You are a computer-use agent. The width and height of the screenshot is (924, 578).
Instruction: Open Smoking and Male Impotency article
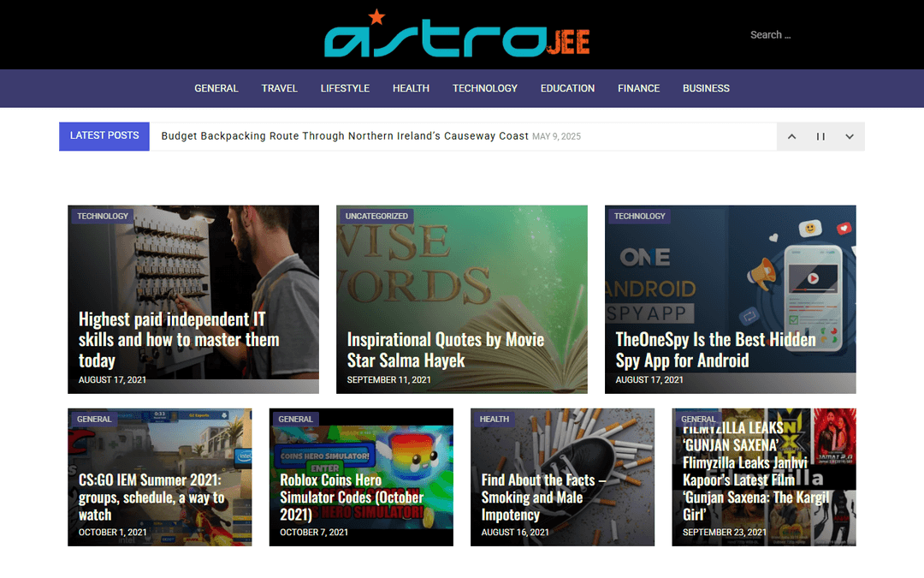pyautogui.click(x=543, y=498)
